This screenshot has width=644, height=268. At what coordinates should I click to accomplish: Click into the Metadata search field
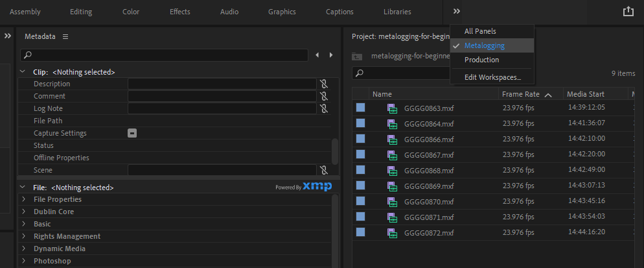[165, 55]
